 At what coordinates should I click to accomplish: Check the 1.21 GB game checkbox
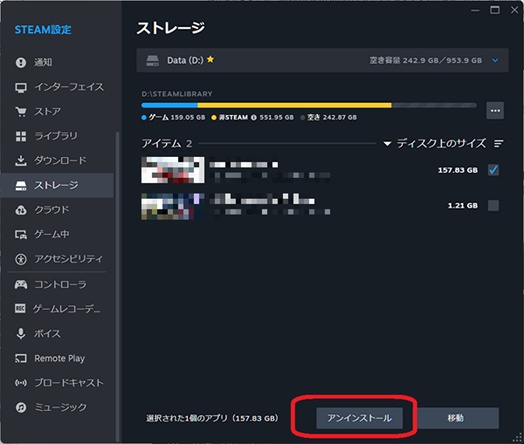pyautogui.click(x=494, y=205)
